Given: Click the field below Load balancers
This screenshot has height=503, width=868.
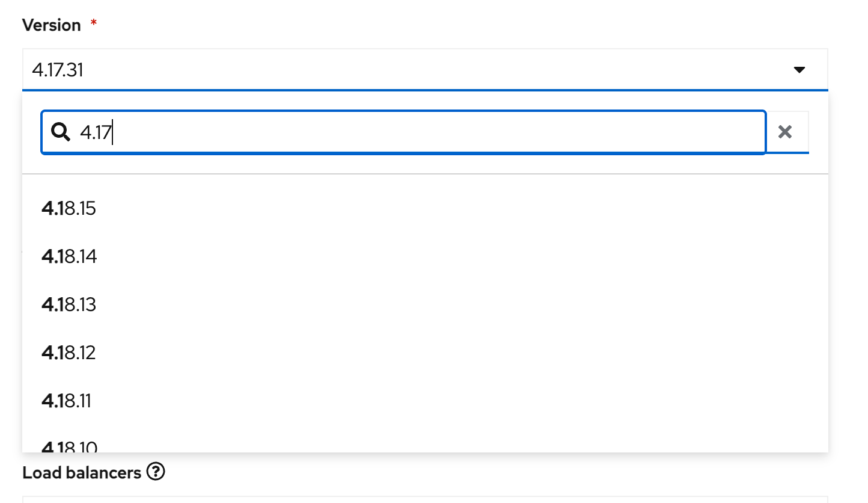Looking at the screenshot, I should pos(424,499).
